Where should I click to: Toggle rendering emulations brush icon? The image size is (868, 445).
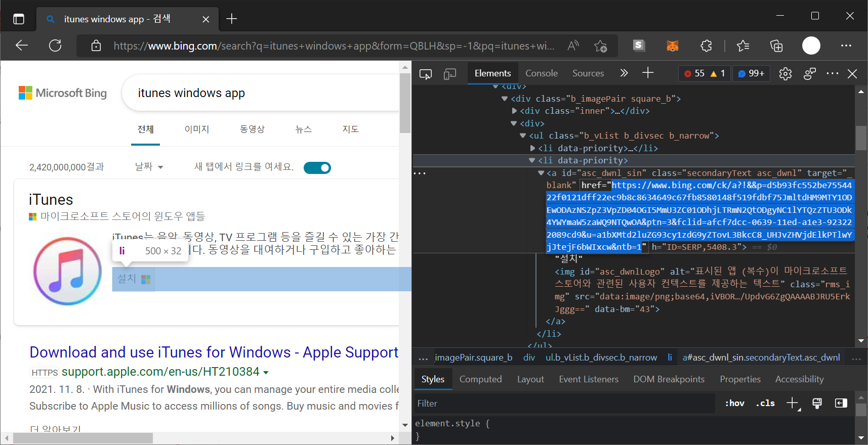point(817,403)
